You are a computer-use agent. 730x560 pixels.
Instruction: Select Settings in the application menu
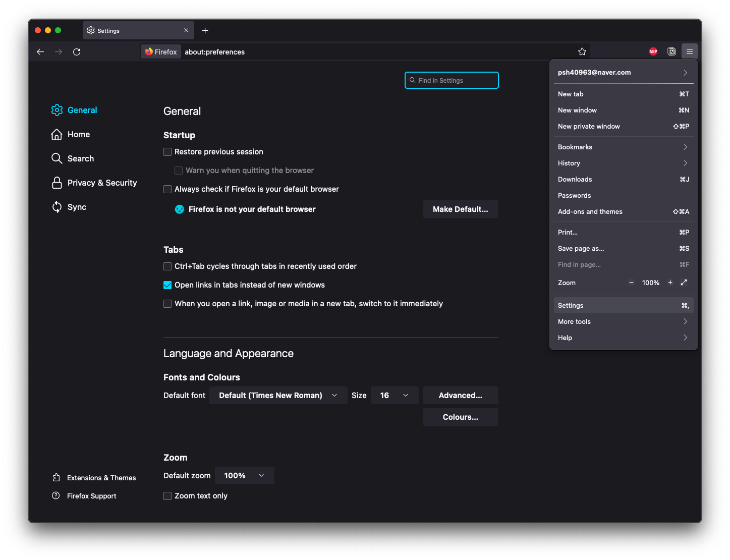point(624,305)
